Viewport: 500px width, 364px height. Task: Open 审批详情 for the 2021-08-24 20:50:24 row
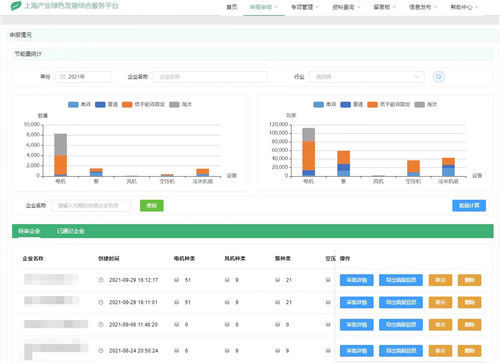tap(357, 351)
